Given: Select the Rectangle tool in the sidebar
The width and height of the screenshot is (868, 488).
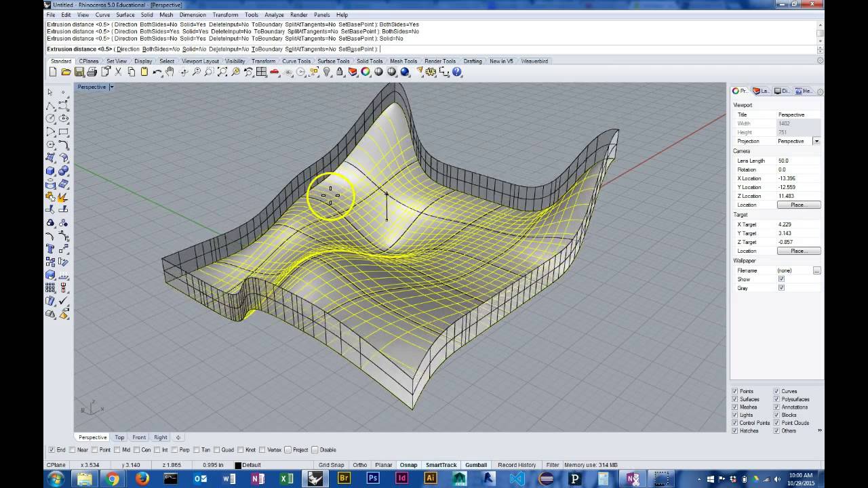Looking at the screenshot, I should [64, 131].
